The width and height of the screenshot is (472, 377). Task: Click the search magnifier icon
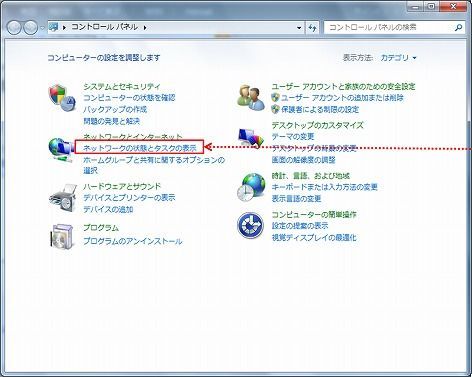(458, 27)
